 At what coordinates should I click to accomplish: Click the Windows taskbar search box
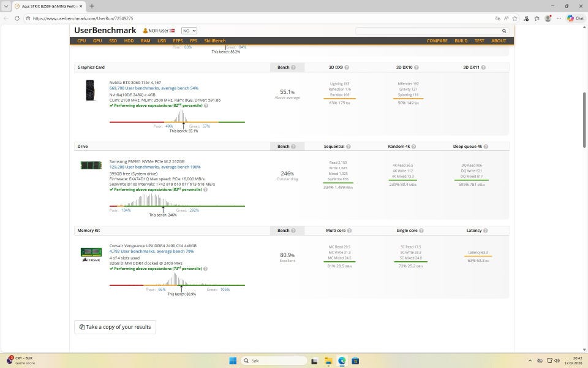point(273,361)
